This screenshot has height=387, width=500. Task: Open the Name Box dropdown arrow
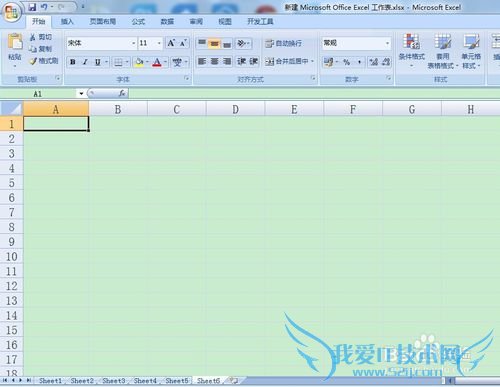81,94
